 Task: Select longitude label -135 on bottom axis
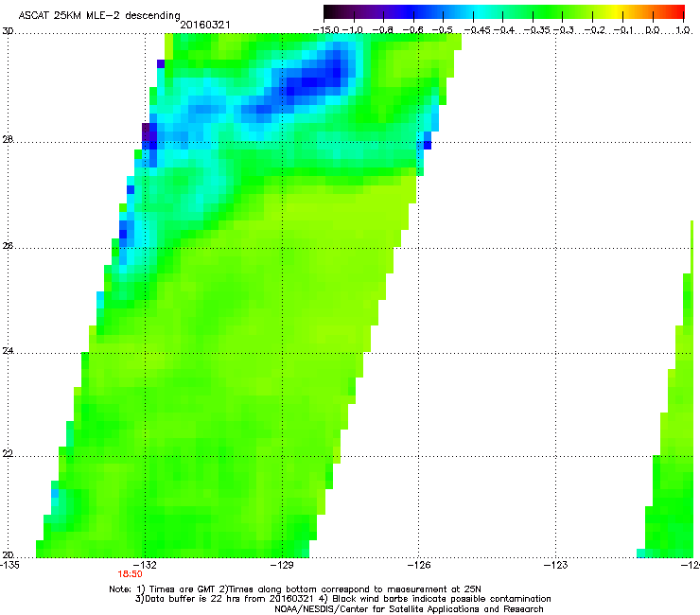pyautogui.click(x=9, y=565)
